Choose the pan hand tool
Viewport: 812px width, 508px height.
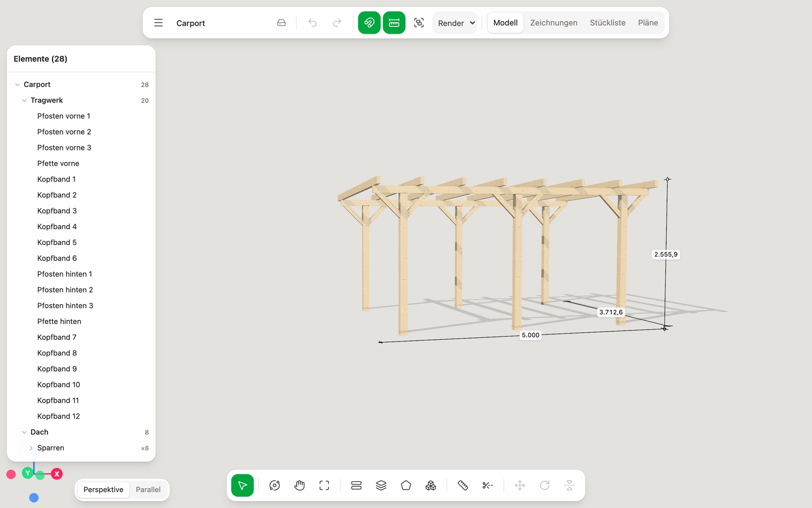[x=300, y=485]
